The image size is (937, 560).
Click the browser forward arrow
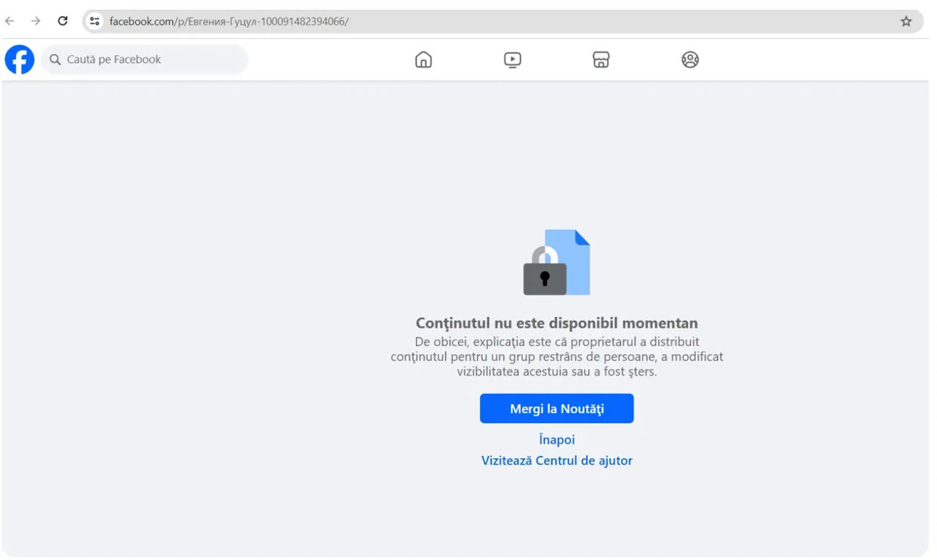[36, 21]
